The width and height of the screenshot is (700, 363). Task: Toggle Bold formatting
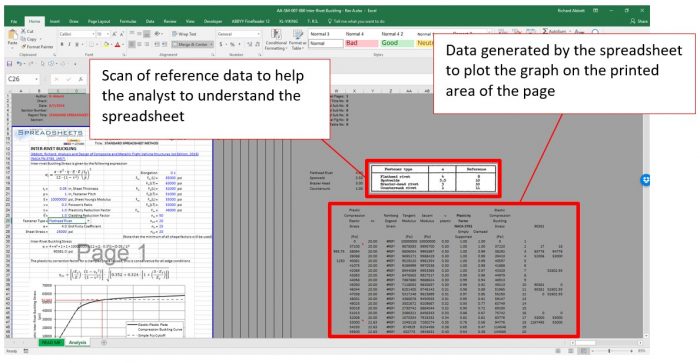(62, 45)
